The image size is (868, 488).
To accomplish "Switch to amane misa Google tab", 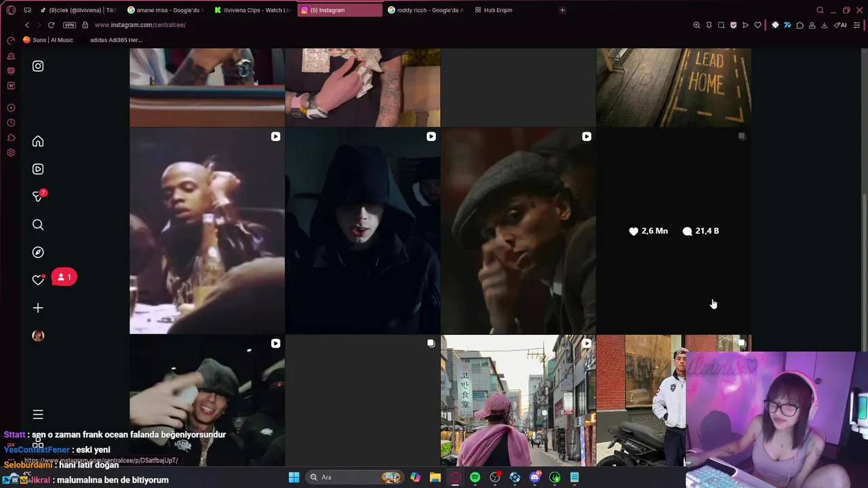I will tap(166, 10).
